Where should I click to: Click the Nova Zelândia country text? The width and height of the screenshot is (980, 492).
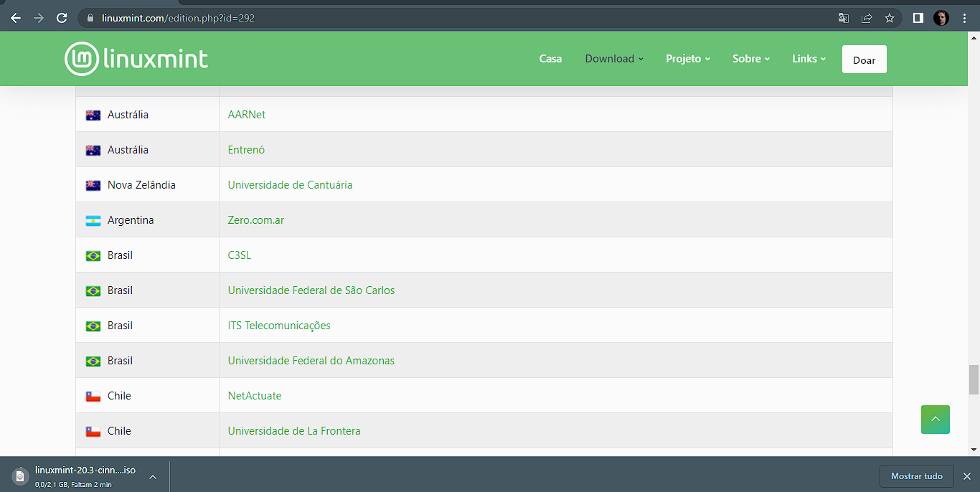(141, 185)
